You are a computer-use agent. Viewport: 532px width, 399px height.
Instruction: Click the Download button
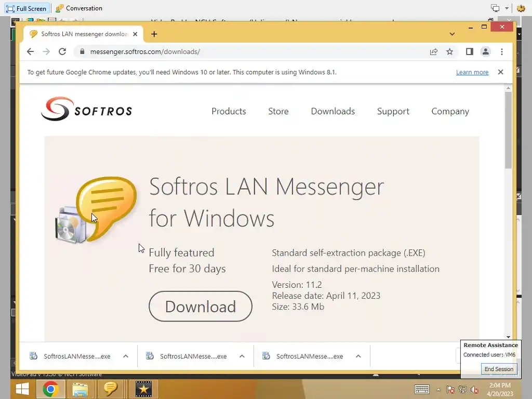tap(201, 307)
